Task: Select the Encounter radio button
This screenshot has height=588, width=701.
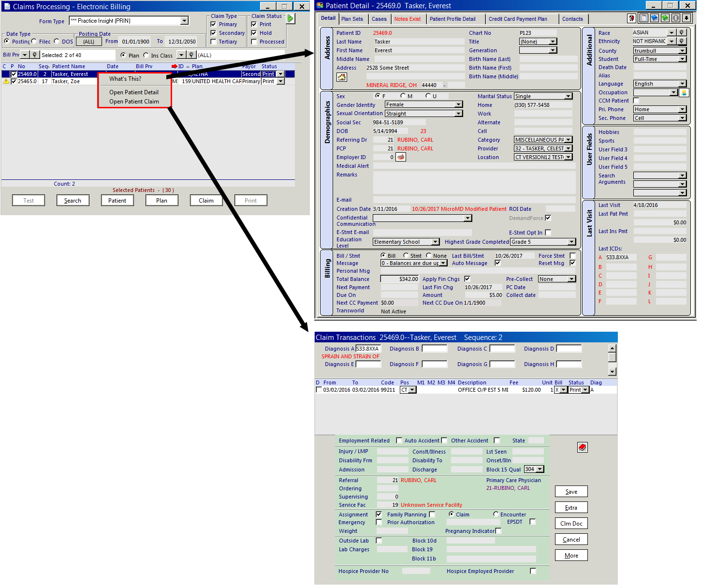Action: click(496, 514)
